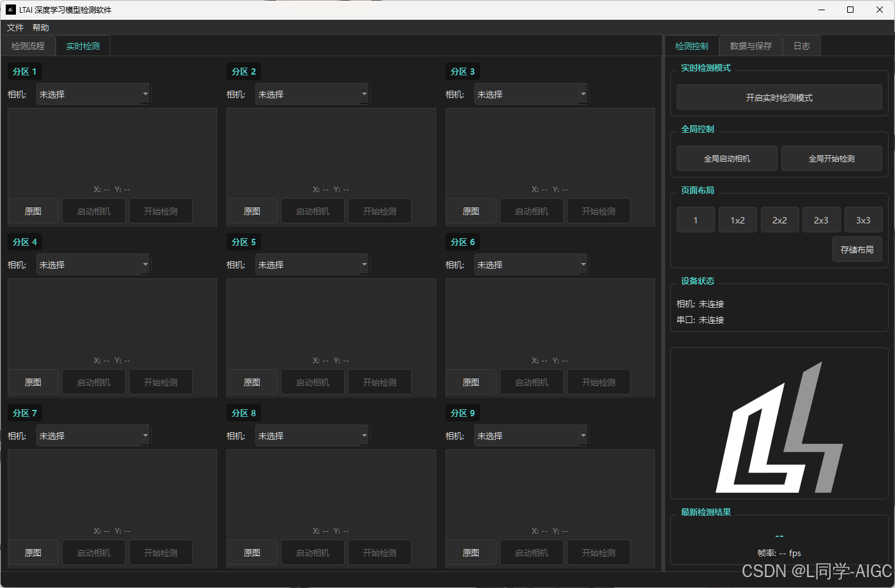Open the 文件 menu

(15, 27)
